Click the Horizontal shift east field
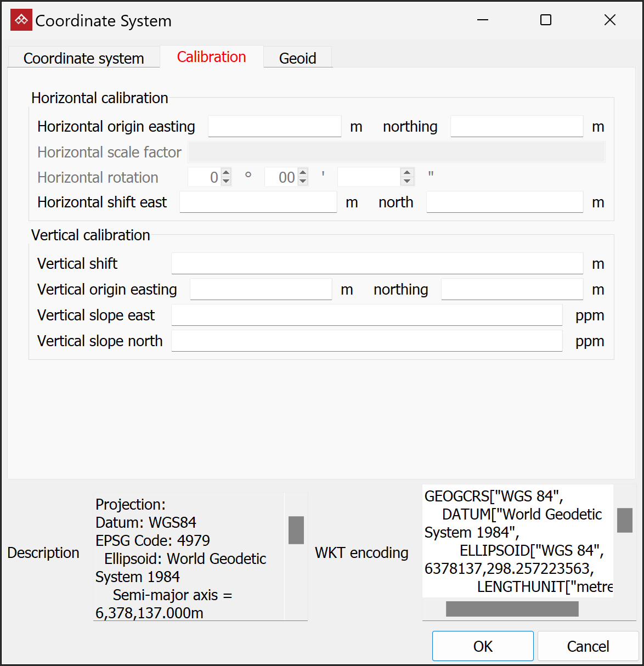 point(258,202)
